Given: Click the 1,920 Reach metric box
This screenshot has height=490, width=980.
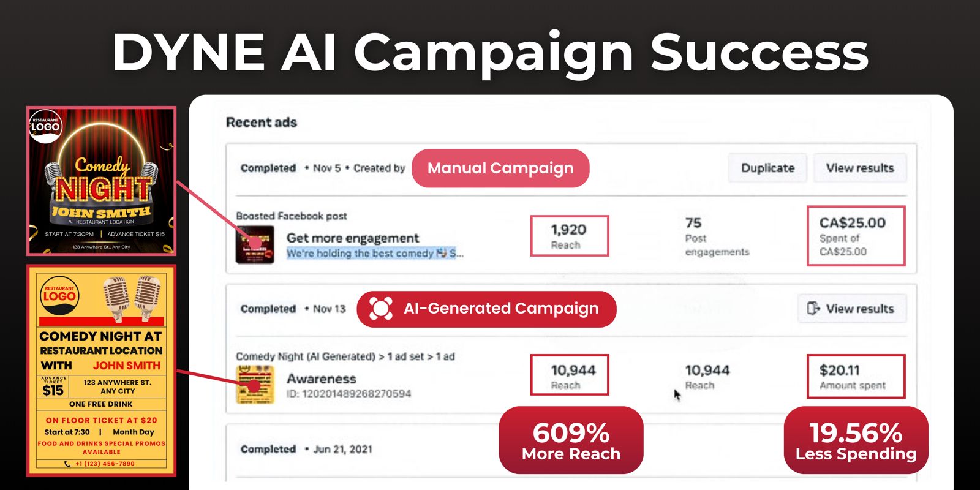Looking at the screenshot, I should (569, 236).
